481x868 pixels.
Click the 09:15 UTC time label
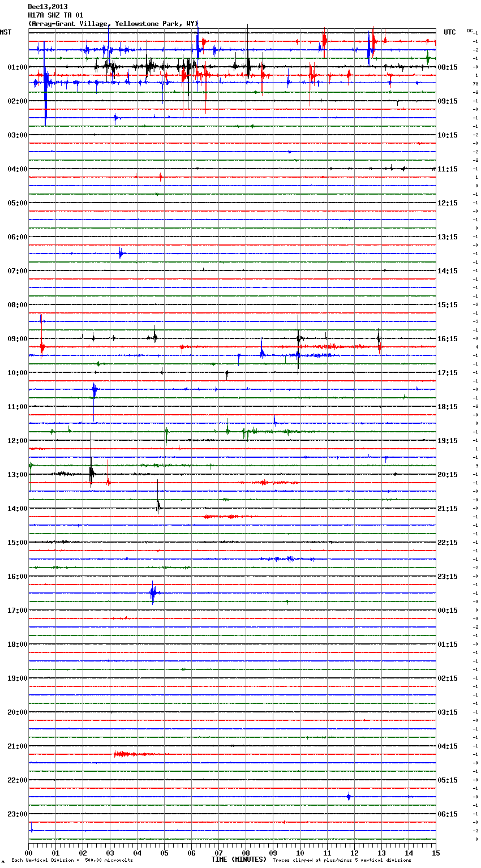[448, 101]
